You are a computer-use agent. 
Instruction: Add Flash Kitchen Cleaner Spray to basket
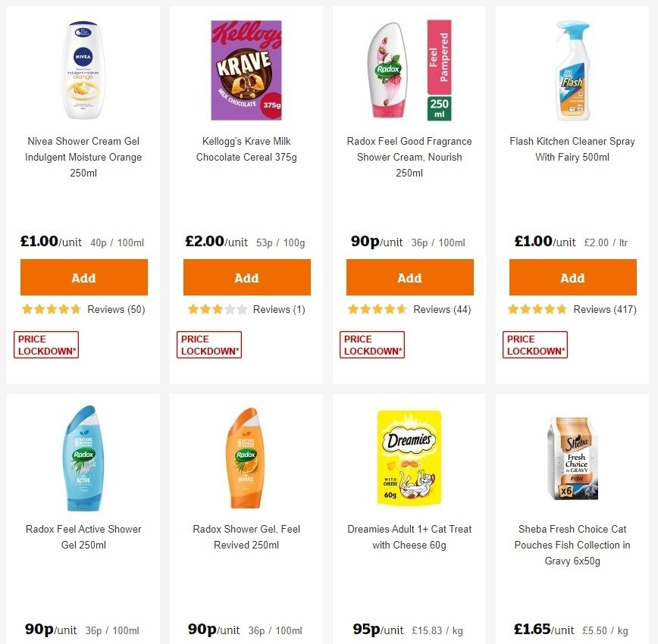tap(572, 277)
